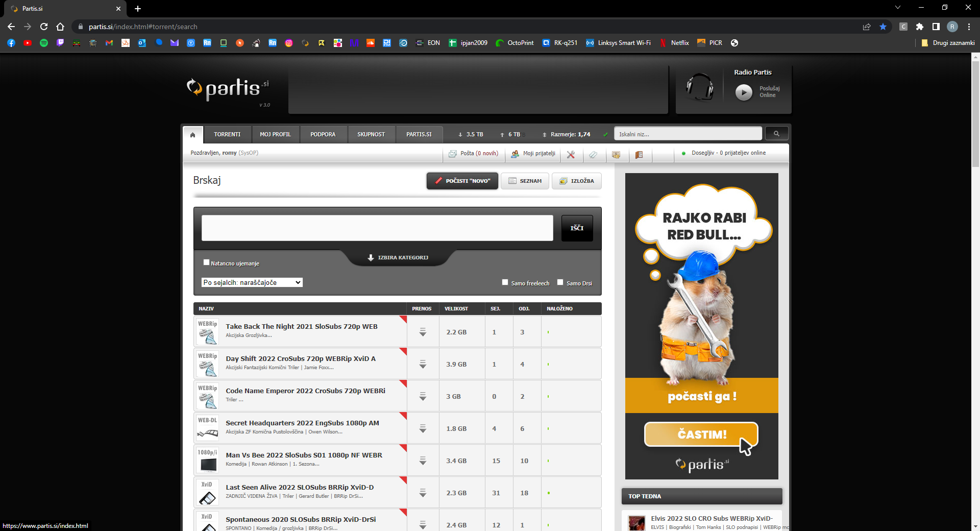Download Last Seen Alive torrent
Image resolution: width=980 pixels, height=531 pixels.
click(x=423, y=493)
